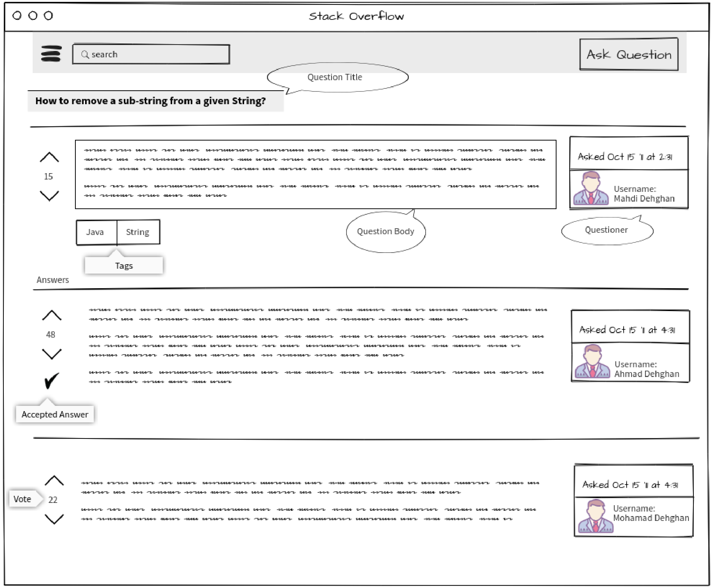Open the hamburger menu icon

pos(51,54)
